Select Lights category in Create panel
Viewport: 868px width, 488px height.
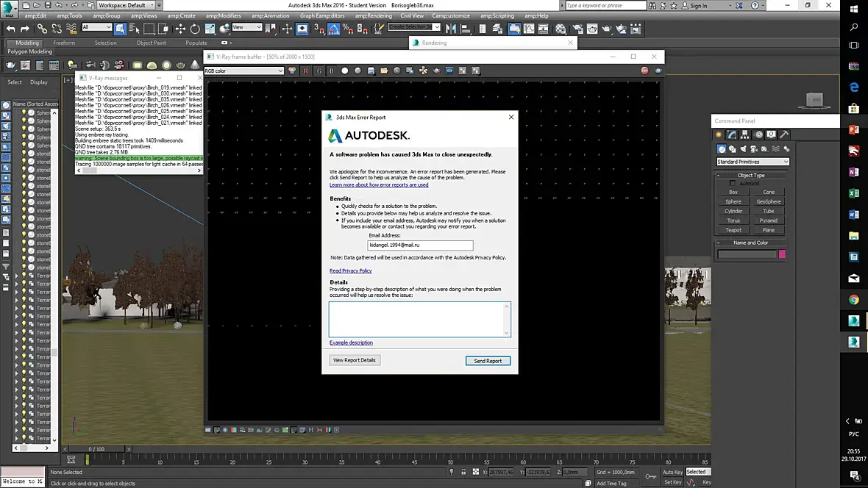(743, 149)
